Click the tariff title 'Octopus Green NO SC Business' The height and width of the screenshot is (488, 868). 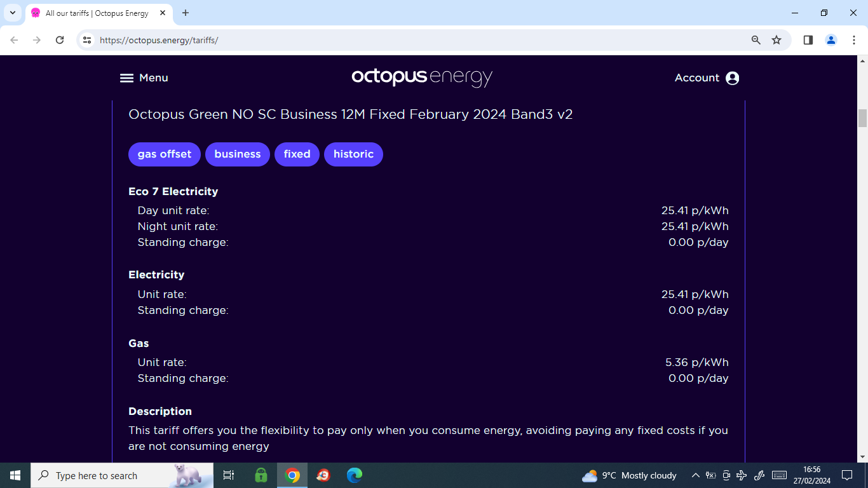(351, 114)
